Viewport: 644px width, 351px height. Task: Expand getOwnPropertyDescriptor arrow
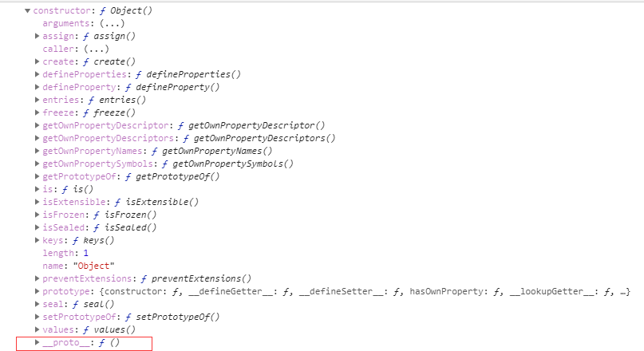click(x=37, y=125)
